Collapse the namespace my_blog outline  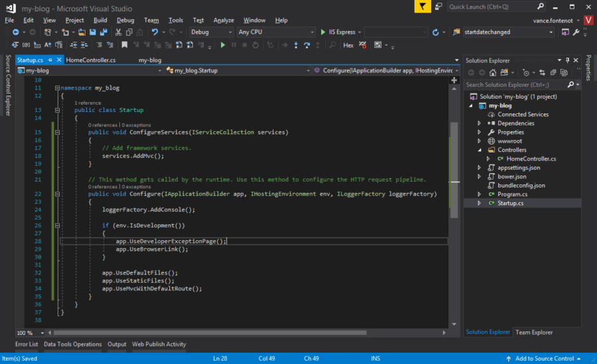[57, 88]
